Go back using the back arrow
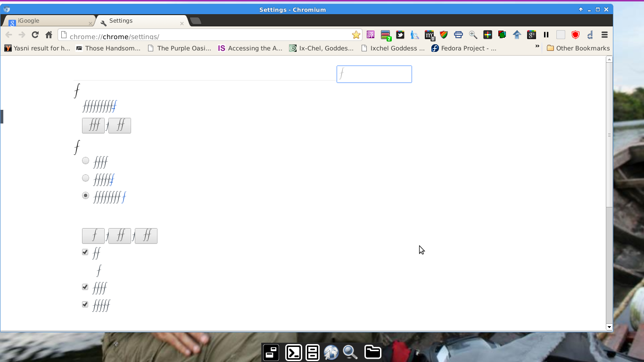Viewport: 644px width, 362px height. pos(8,35)
